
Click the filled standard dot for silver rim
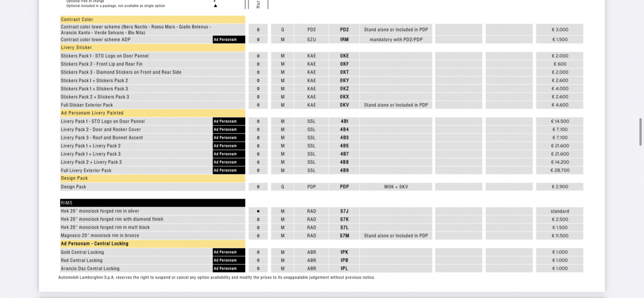(x=258, y=212)
